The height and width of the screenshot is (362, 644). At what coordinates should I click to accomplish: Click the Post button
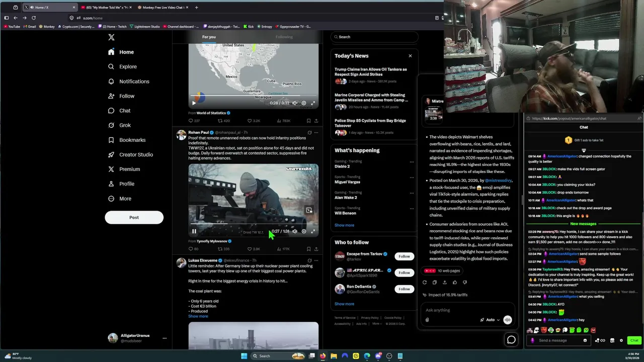coord(134,217)
